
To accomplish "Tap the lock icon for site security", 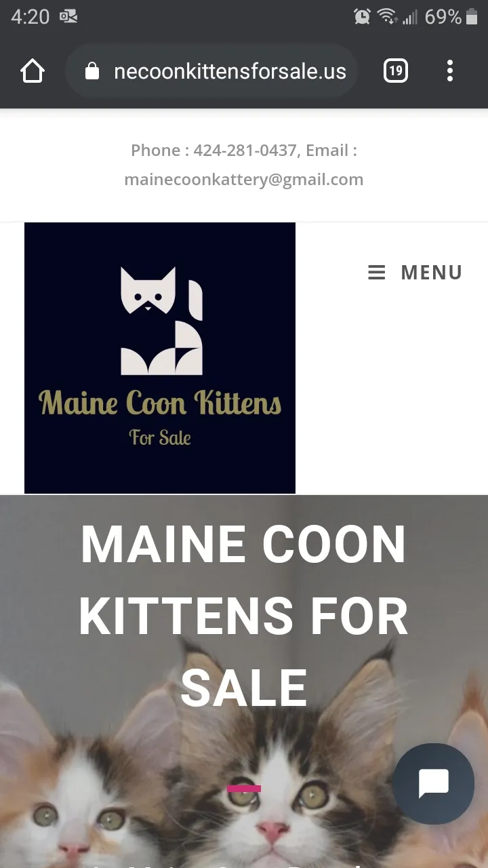I will [x=93, y=71].
